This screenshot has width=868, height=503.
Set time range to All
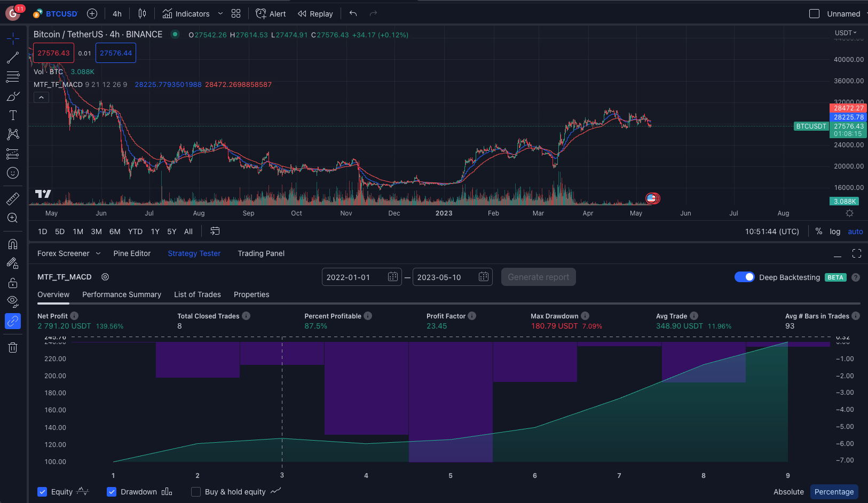click(188, 231)
